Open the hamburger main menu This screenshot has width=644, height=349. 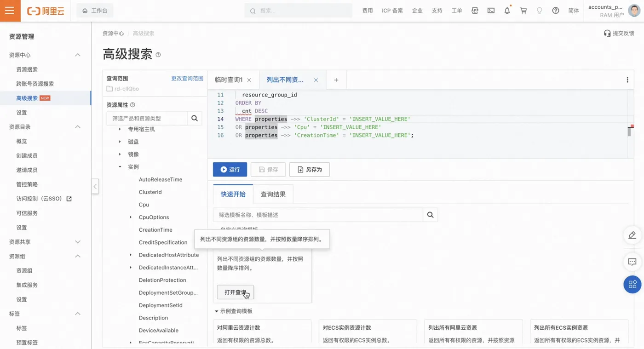(x=10, y=11)
